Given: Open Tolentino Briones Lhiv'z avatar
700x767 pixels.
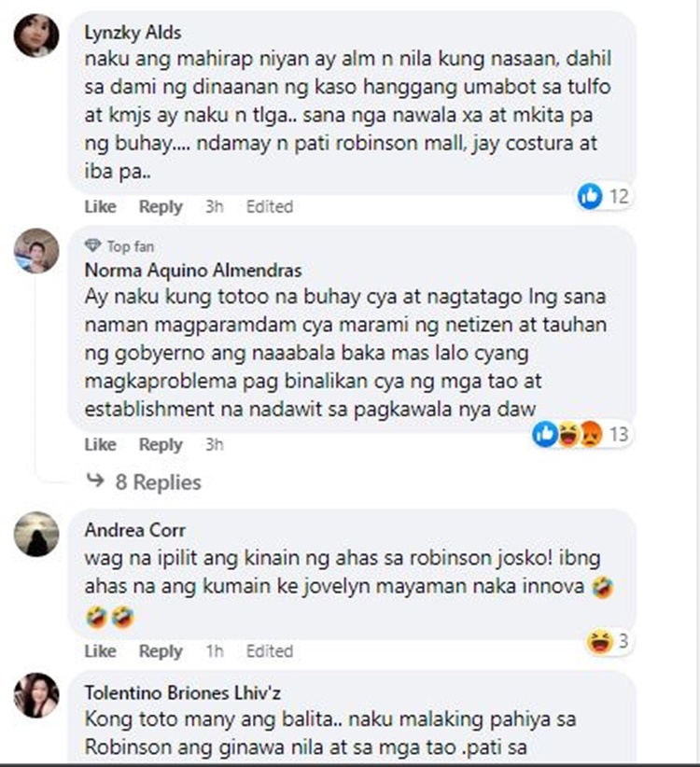Looking at the screenshot, I should pyautogui.click(x=36, y=695).
